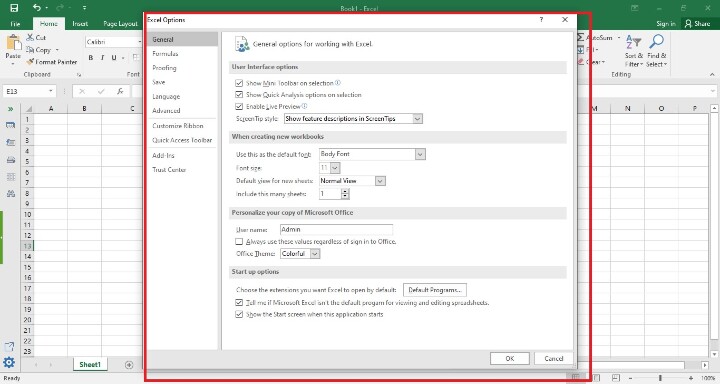Click the Save icon in Excel's quick access toolbar

pos(14,8)
